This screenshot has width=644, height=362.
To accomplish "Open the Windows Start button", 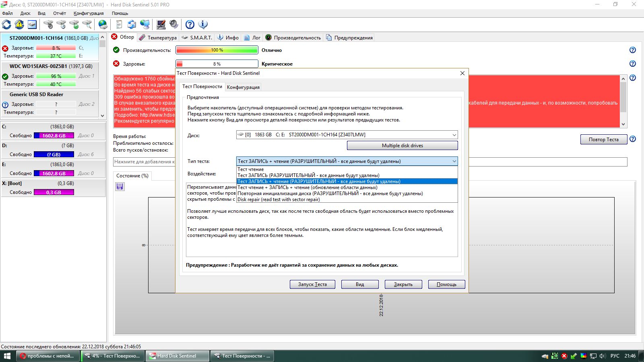I will (x=7, y=356).
